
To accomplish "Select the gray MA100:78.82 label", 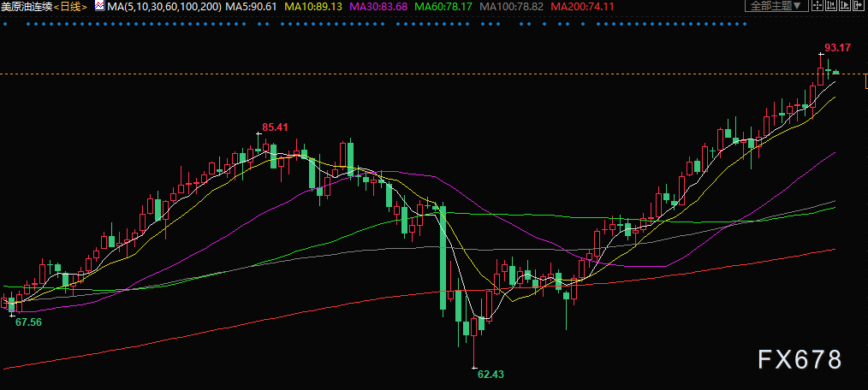I will tap(512, 7).
